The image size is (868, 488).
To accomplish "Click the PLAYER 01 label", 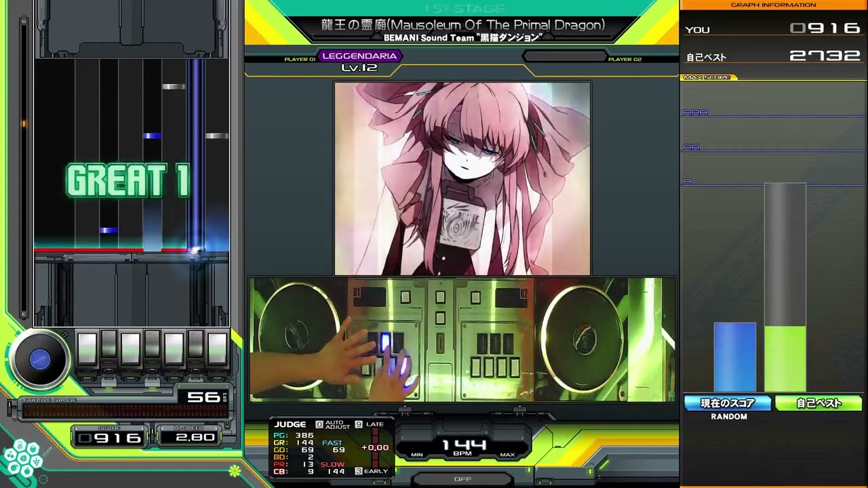I will tap(300, 60).
